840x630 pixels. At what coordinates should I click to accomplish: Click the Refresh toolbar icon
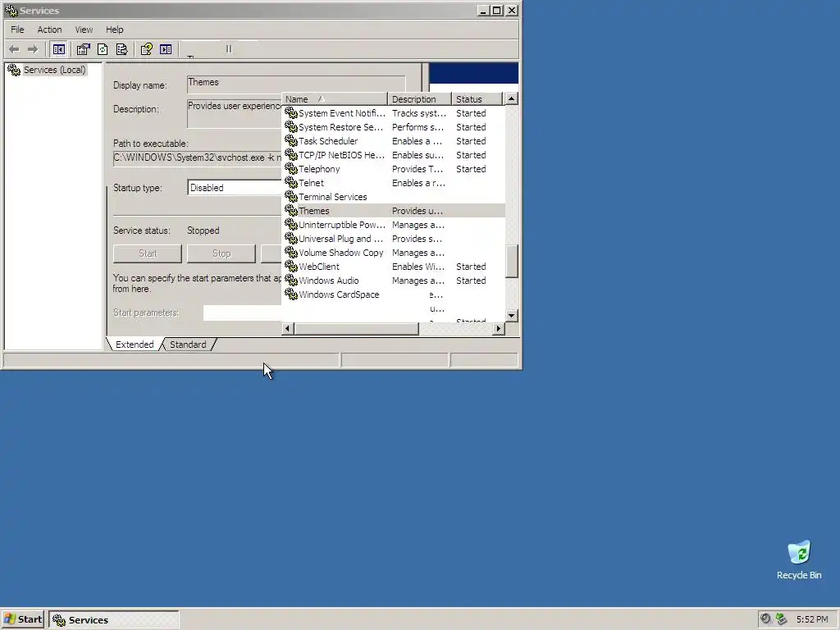coord(103,49)
